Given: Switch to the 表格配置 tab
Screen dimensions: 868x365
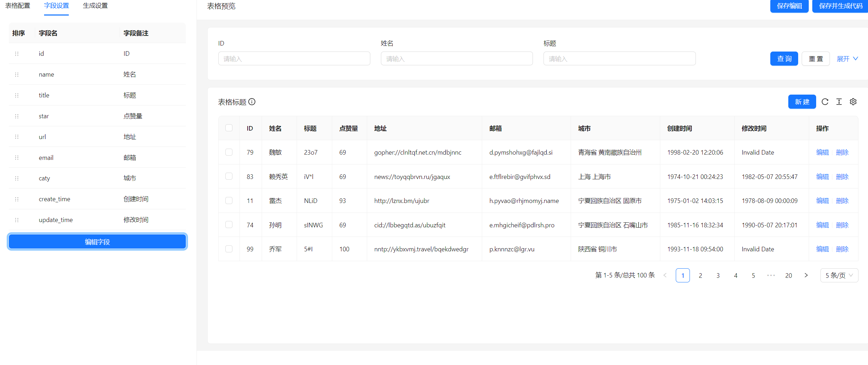Looking at the screenshot, I should tap(18, 6).
